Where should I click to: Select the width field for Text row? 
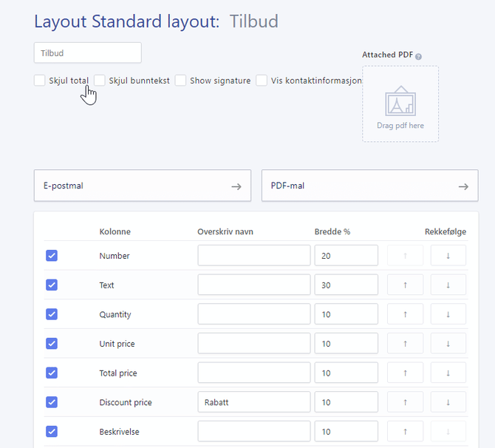point(346,285)
